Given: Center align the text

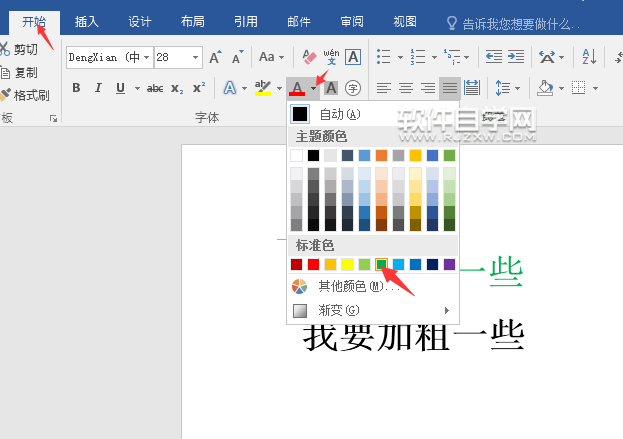Looking at the screenshot, I should (406, 88).
